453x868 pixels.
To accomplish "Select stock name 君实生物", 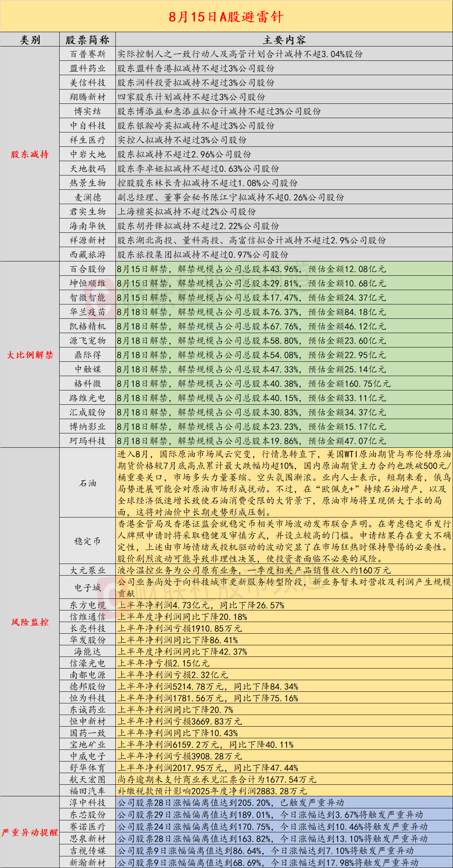I will [88, 211].
